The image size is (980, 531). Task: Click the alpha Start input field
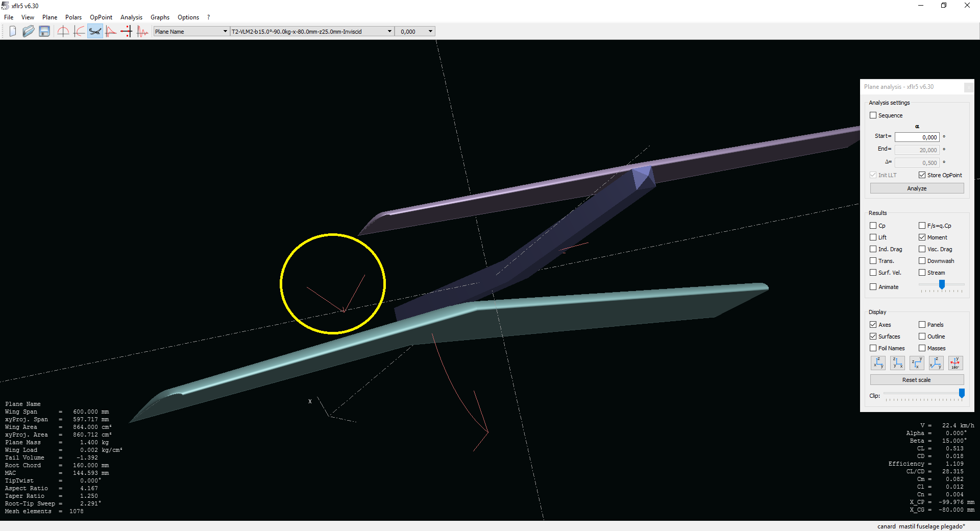point(917,137)
